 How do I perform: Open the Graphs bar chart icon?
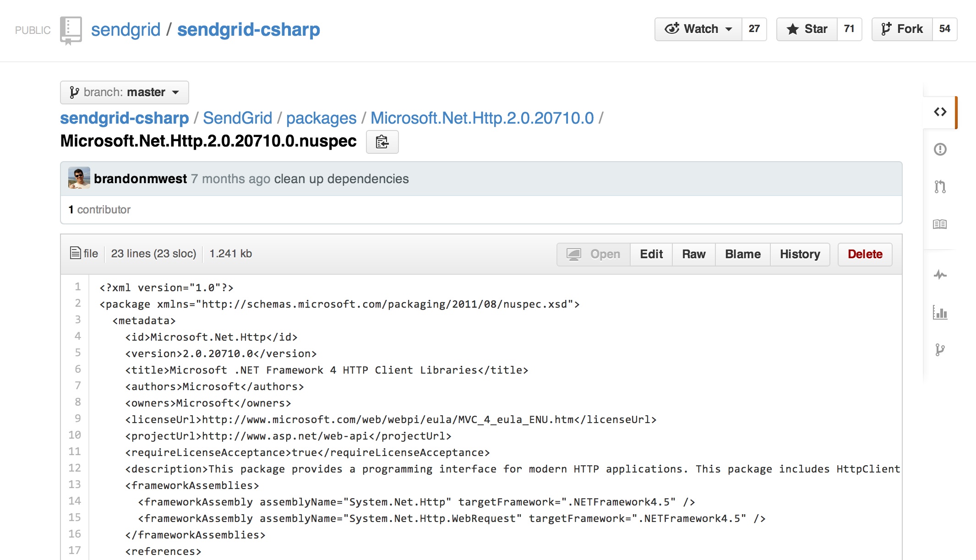[940, 312]
